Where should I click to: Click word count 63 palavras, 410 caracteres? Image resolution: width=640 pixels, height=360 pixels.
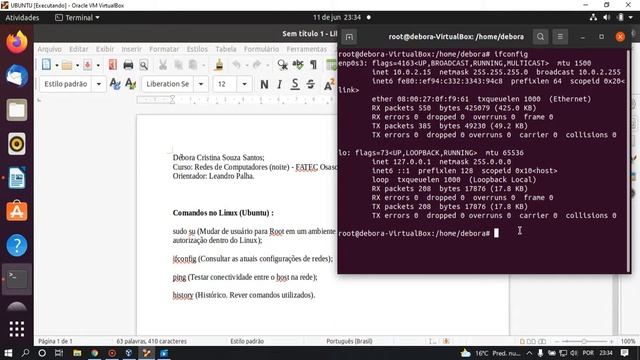click(151, 341)
